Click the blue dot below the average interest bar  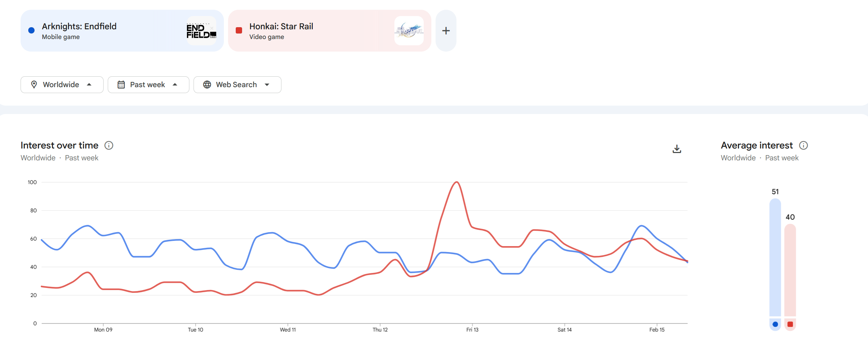[x=775, y=324]
